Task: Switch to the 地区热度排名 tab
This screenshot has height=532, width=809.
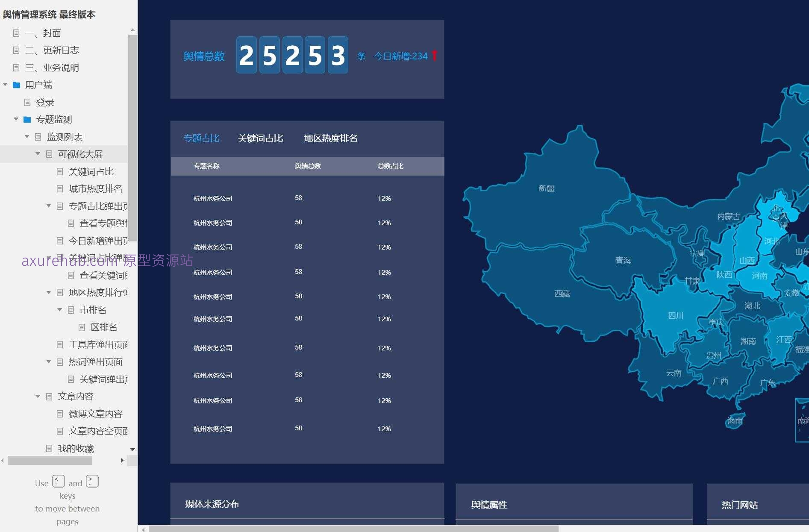Action: 330,138
